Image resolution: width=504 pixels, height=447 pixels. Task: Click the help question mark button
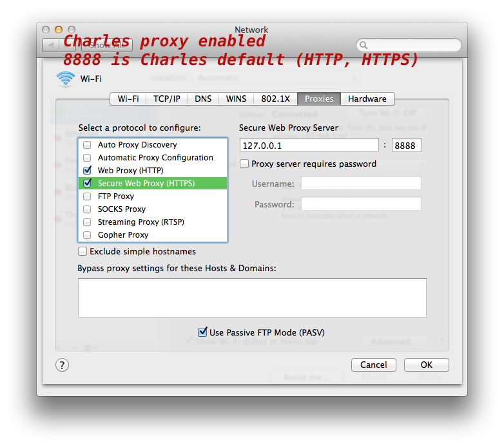(62, 365)
